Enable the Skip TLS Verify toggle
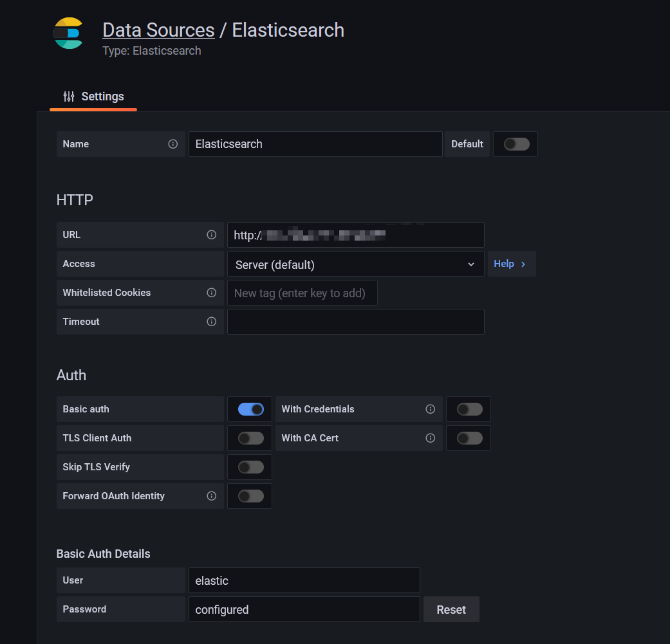Image resolution: width=670 pixels, height=644 pixels. pos(250,467)
